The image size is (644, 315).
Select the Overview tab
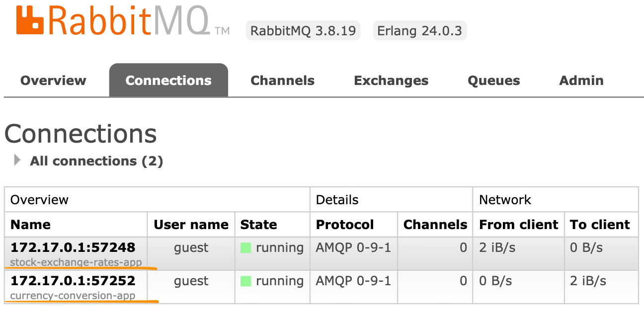tap(53, 80)
